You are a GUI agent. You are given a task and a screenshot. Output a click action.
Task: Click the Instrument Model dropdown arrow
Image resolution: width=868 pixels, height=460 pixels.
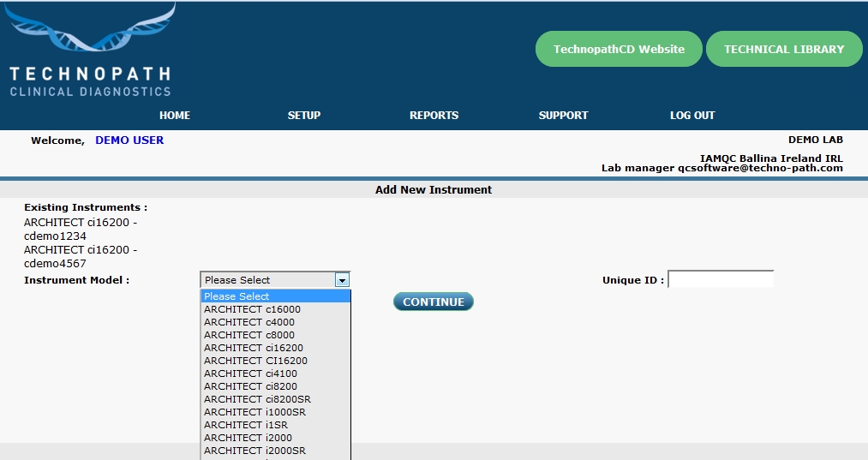click(342, 280)
